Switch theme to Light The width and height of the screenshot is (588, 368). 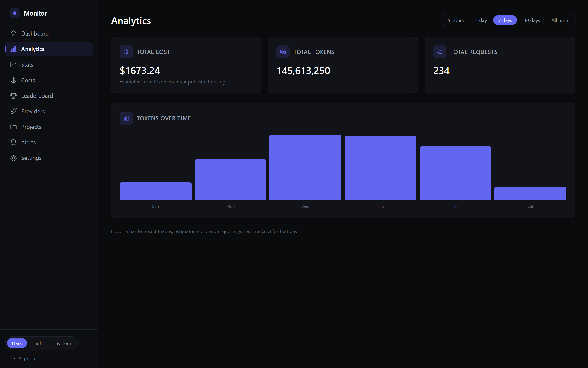39,343
